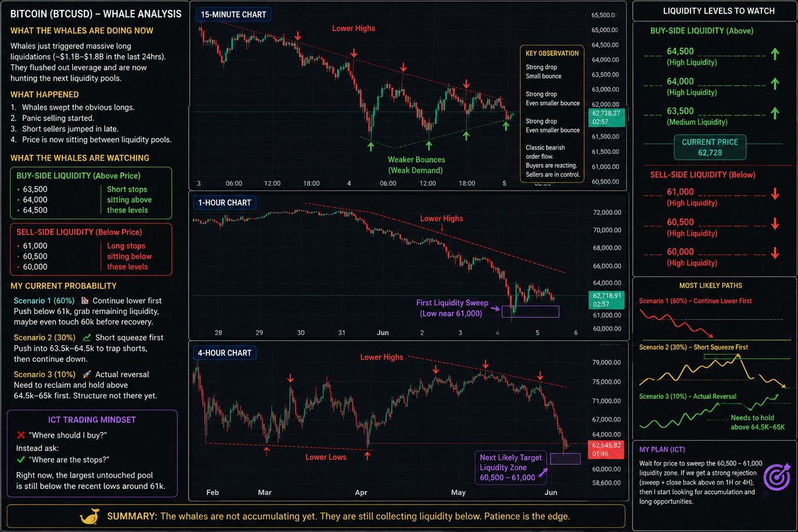
Task: Click the green checkmark before "Where are the stops?"
Action: 20,462
